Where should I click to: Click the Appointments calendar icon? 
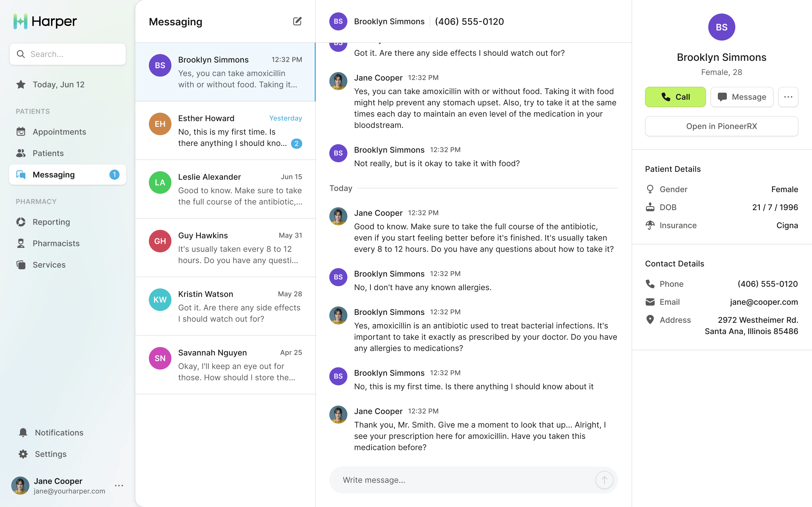(21, 132)
